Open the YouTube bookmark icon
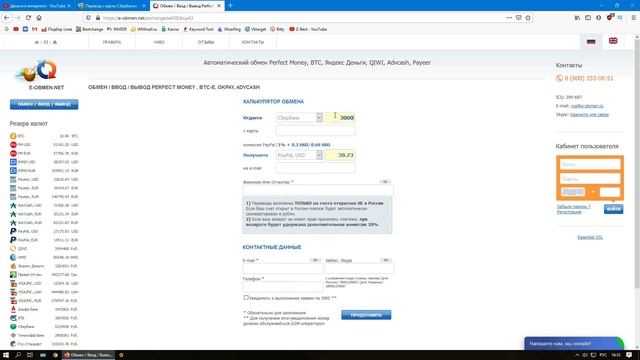The width and height of the screenshot is (640, 360). pyautogui.click(x=16, y=29)
